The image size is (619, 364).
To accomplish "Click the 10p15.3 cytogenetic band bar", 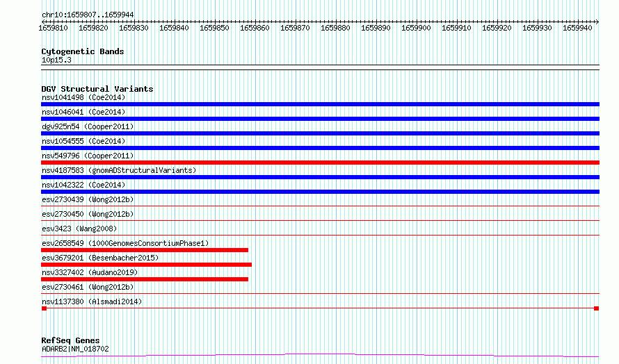I will pyautogui.click(x=320, y=67).
